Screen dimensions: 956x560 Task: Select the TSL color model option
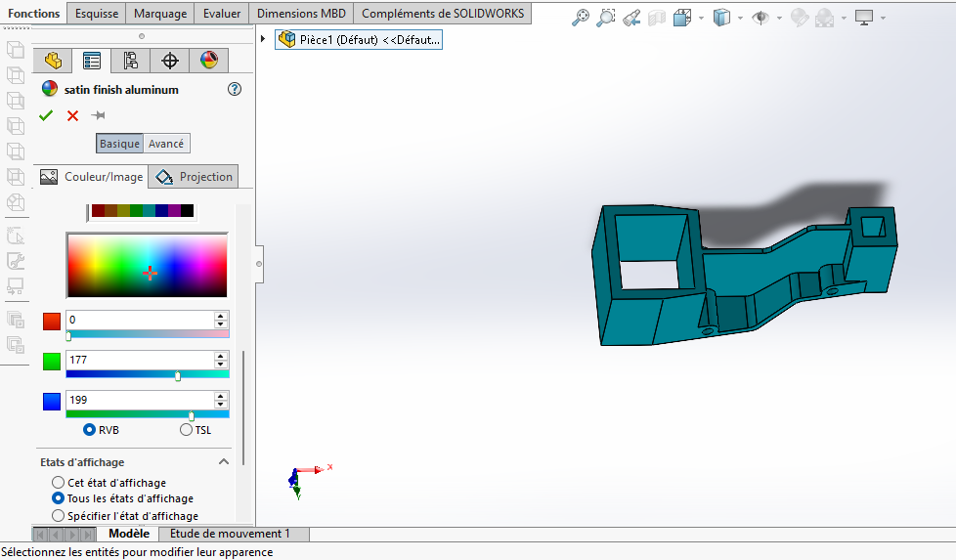tap(187, 429)
